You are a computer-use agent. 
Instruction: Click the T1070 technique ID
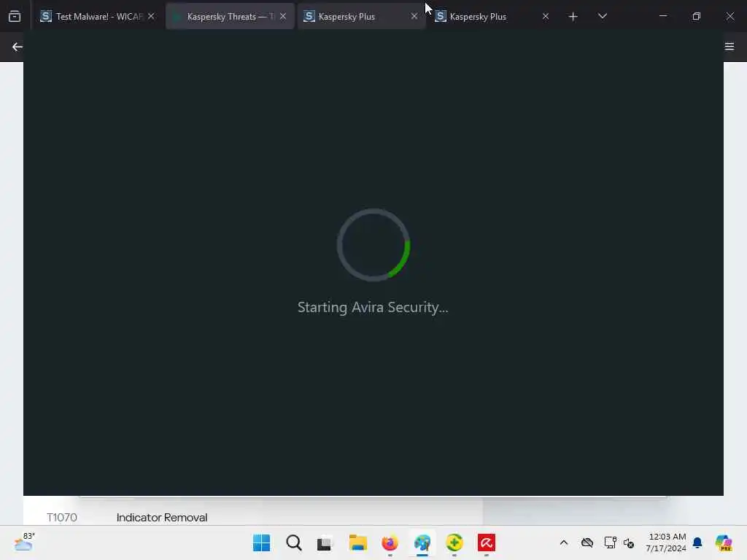pyautogui.click(x=62, y=517)
